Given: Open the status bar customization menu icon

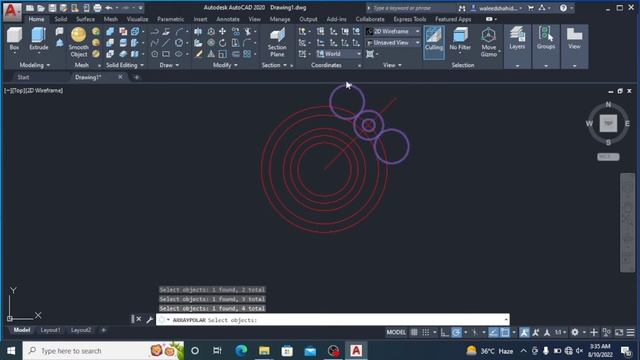Looking at the screenshot, I should pos(631,332).
